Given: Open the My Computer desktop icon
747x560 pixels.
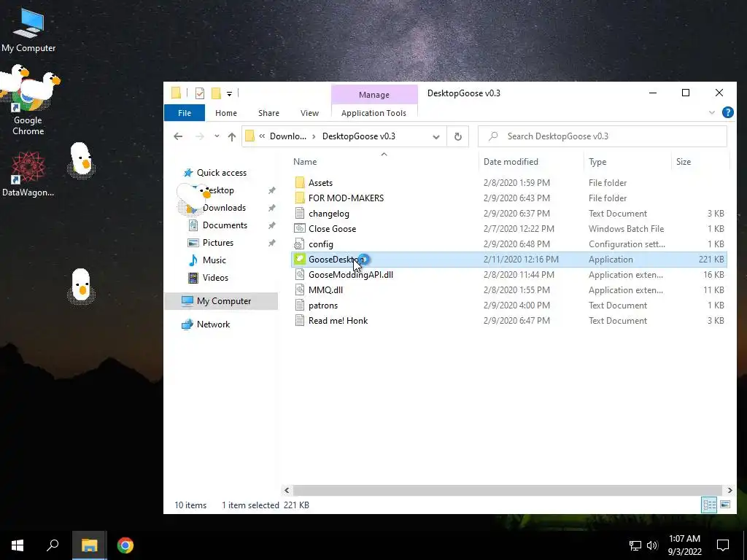Looking at the screenshot, I should tap(28, 29).
